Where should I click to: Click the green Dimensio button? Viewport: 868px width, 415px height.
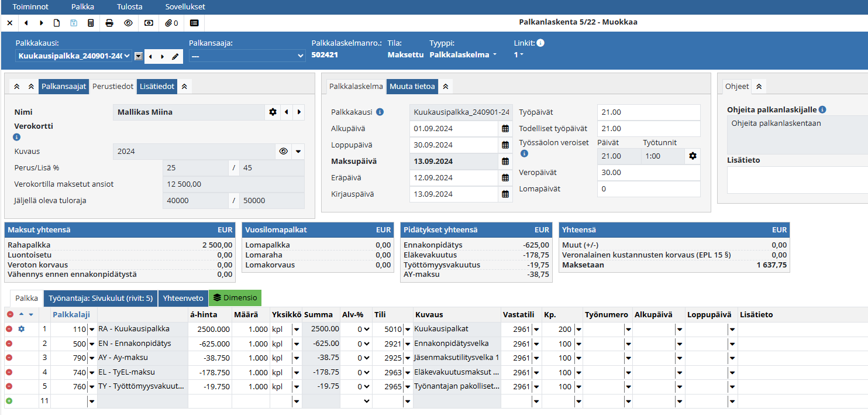pyautogui.click(x=235, y=297)
